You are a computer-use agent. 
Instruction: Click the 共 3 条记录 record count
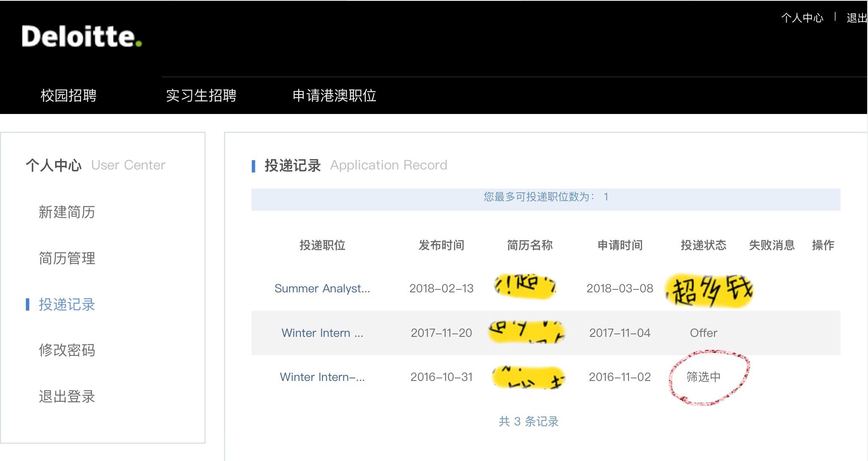click(529, 421)
